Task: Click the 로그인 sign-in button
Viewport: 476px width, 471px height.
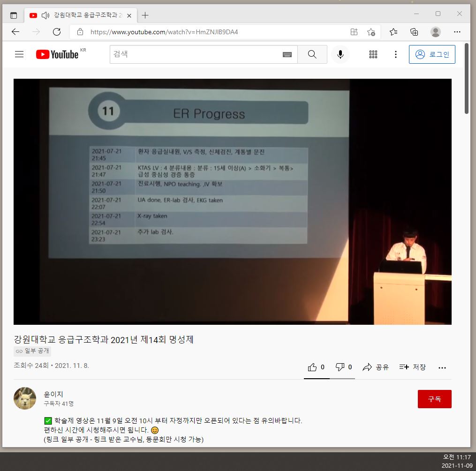Action: [432, 54]
